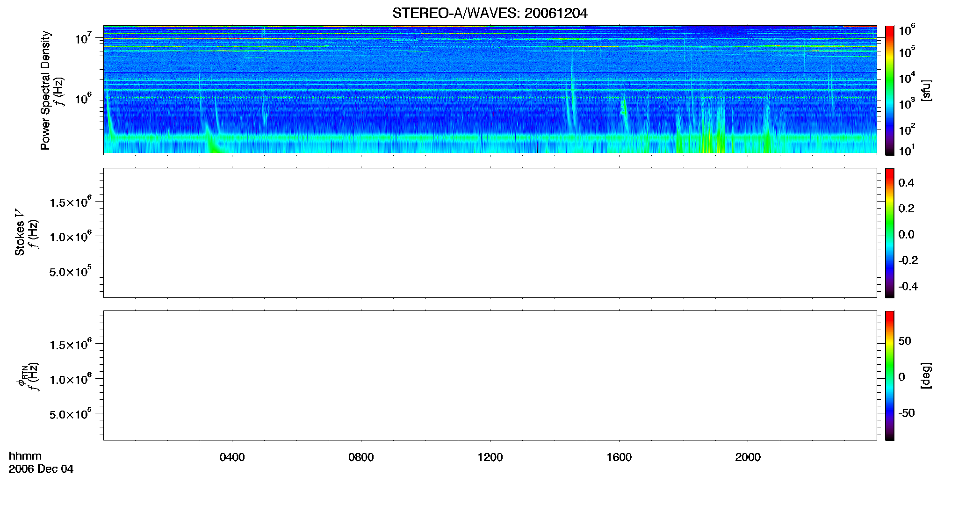Click the phi RTN degree colorbar

[890, 375]
